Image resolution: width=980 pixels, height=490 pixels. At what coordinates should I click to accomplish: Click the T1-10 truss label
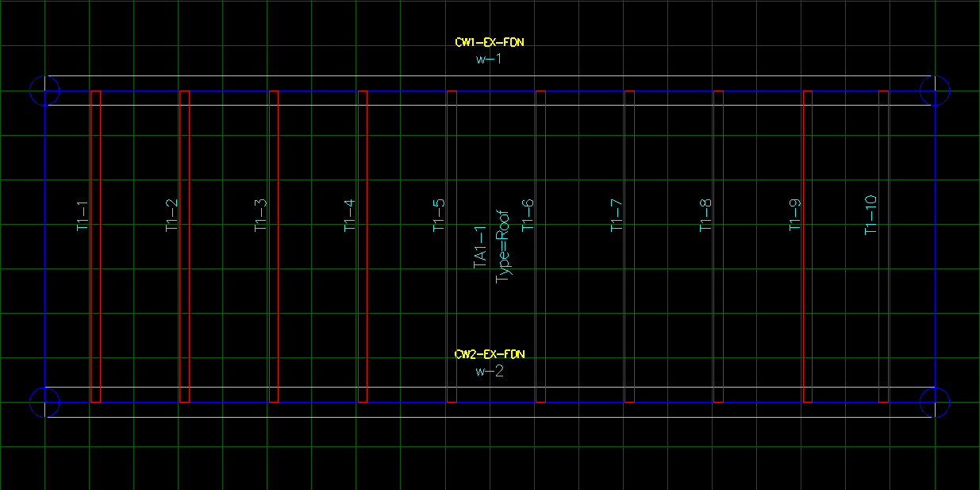pos(870,214)
